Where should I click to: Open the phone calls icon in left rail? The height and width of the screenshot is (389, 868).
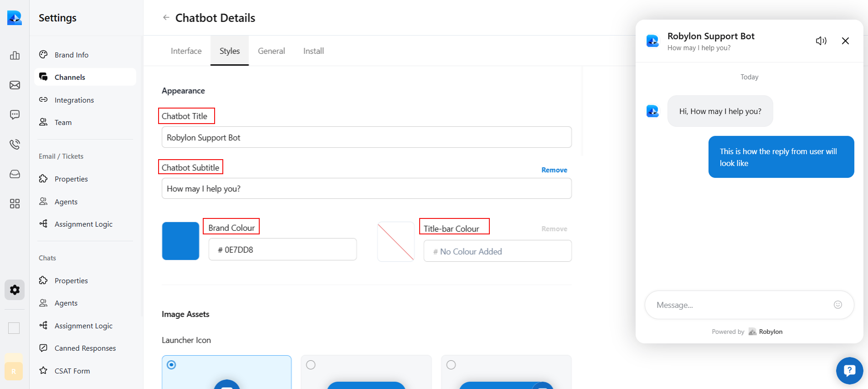click(15, 145)
